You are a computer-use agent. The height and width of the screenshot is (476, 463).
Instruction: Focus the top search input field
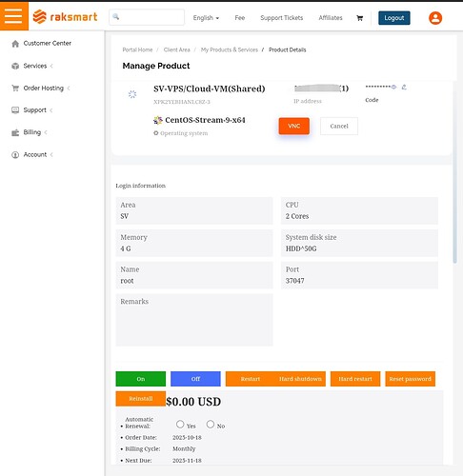coord(147,17)
